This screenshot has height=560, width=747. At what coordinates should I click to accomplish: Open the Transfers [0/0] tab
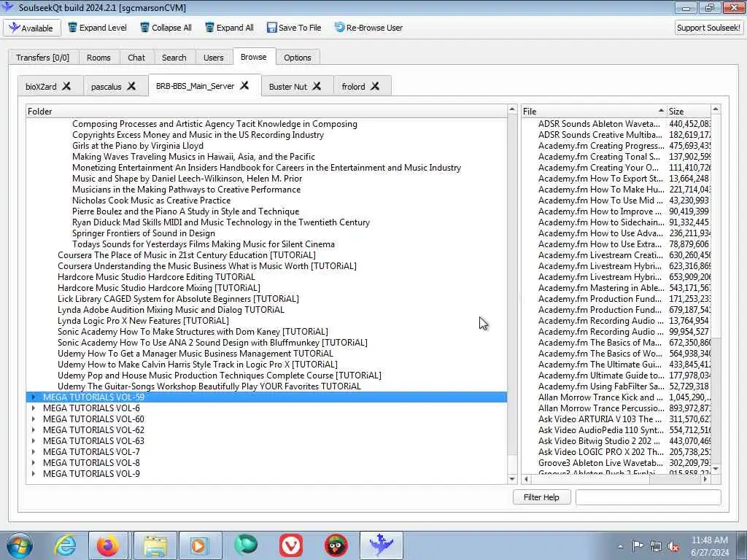tap(43, 58)
